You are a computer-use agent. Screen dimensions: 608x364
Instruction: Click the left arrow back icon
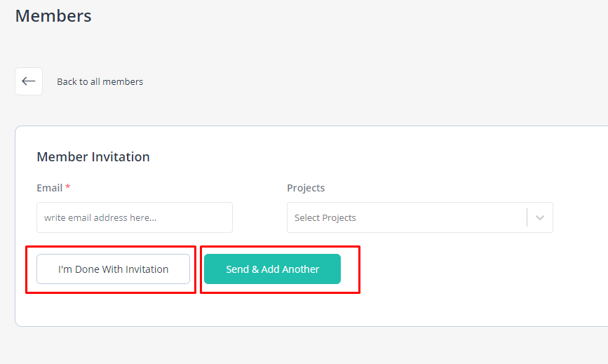click(x=29, y=81)
